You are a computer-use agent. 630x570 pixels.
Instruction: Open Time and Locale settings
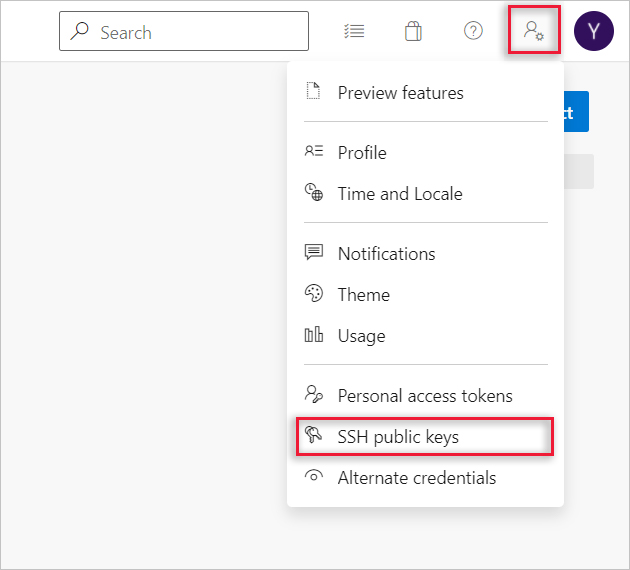coord(400,194)
